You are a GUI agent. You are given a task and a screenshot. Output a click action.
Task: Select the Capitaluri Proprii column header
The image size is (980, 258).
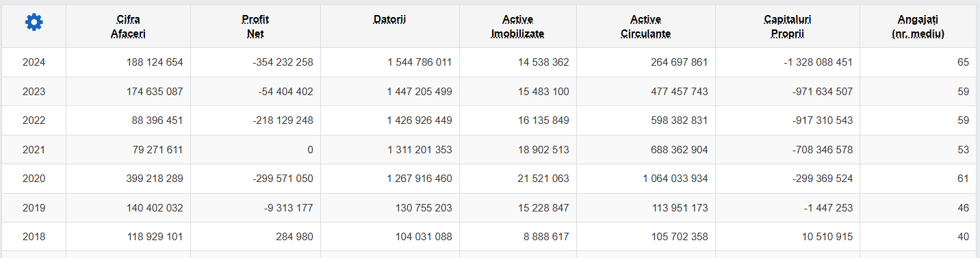click(788, 26)
